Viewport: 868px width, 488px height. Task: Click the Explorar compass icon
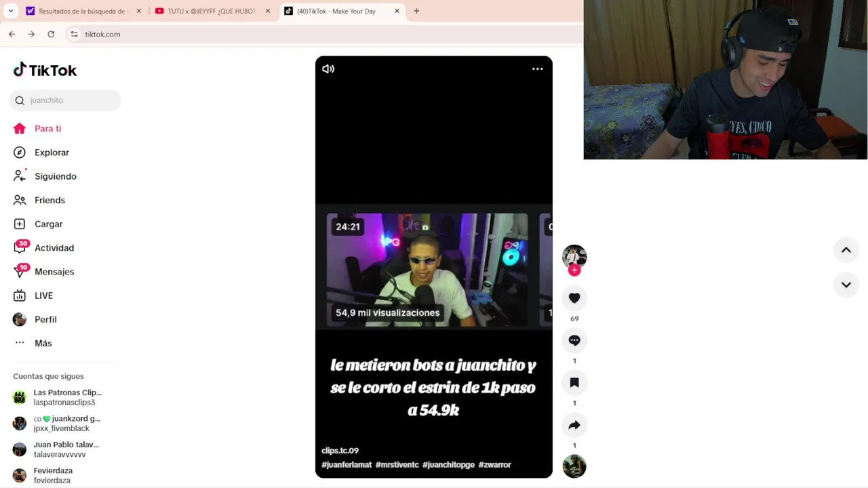20,152
